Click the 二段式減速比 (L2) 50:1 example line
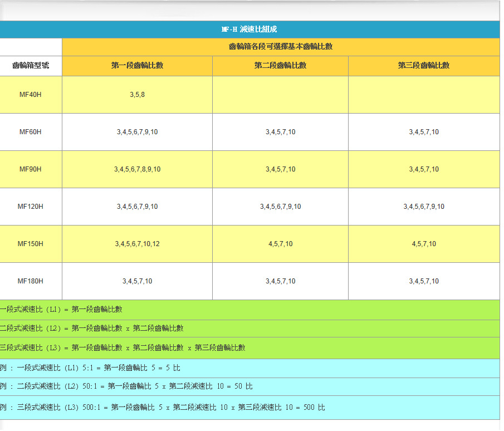Image resolution: width=504 pixels, height=431 pixels. coord(126,386)
